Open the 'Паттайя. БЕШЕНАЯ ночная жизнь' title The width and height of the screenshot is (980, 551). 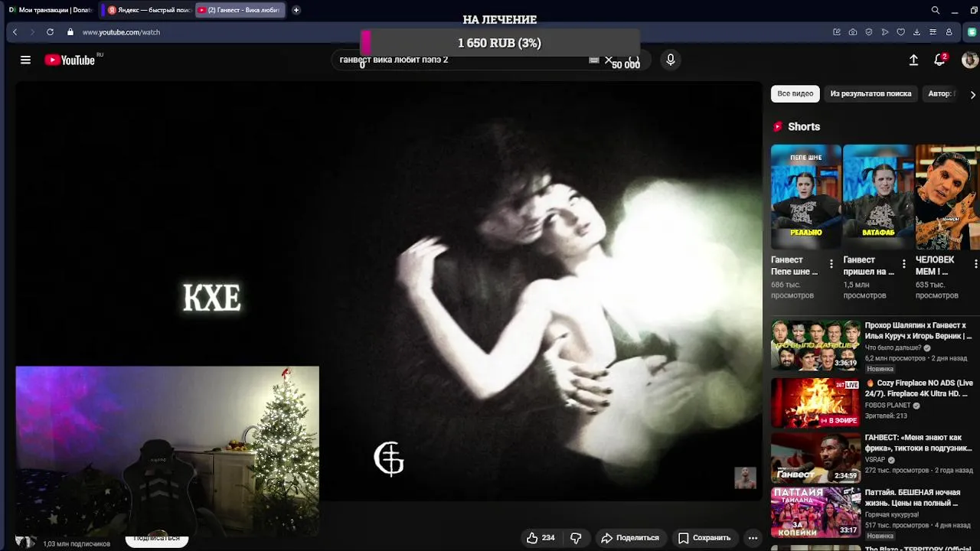[911, 498]
